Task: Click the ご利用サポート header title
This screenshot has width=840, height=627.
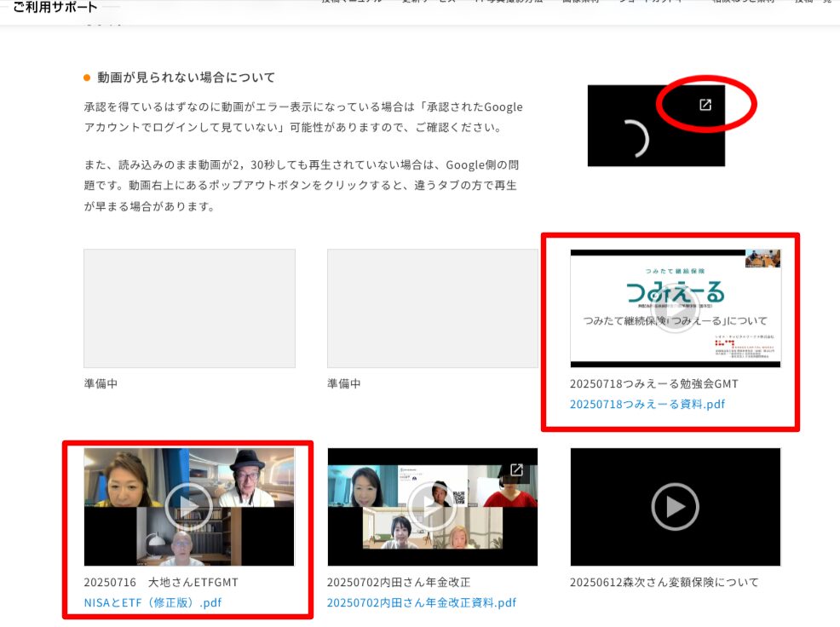Action: 55,8
